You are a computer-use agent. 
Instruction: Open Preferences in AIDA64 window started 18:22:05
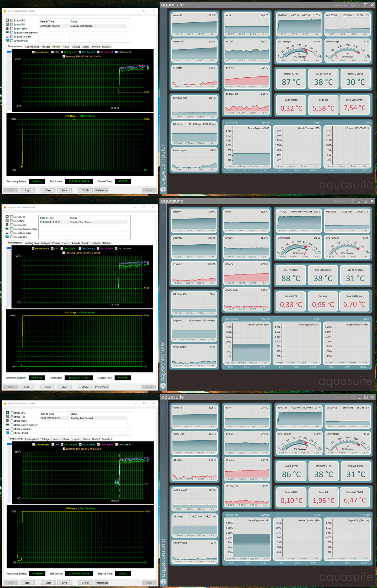pos(102,583)
